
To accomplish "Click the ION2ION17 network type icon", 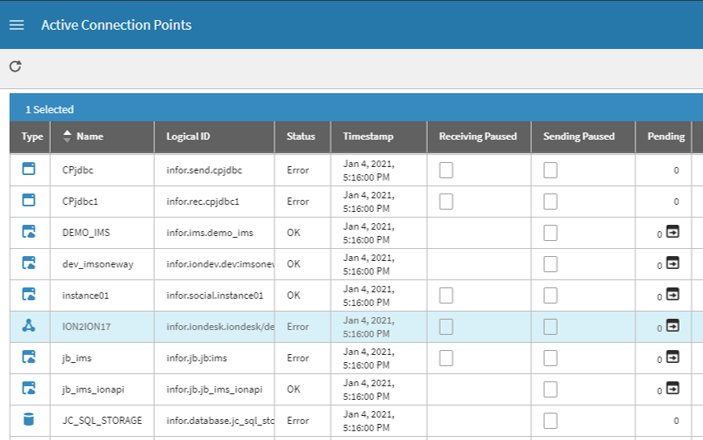I will (29, 326).
